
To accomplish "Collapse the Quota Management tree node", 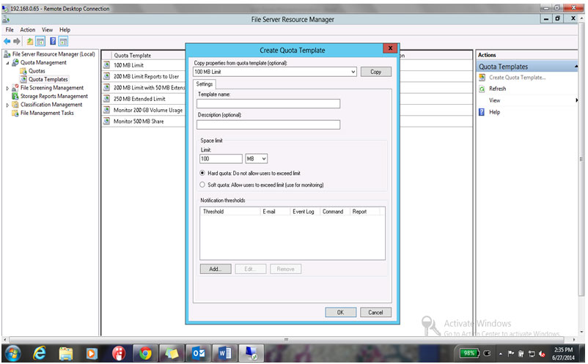I will pos(7,63).
